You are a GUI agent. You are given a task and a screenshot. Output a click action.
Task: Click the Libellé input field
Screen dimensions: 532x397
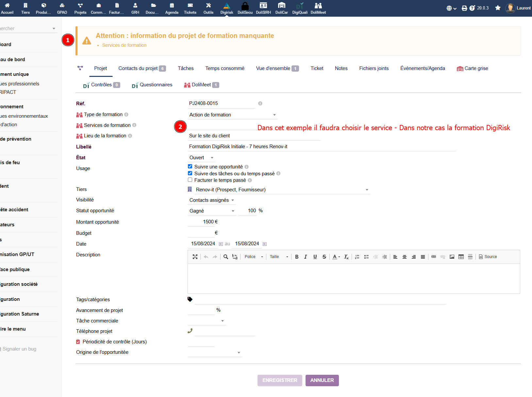point(322,147)
